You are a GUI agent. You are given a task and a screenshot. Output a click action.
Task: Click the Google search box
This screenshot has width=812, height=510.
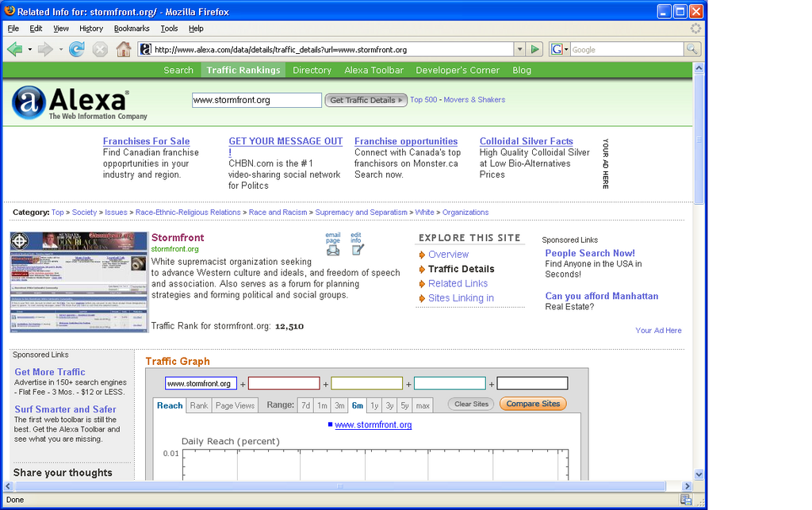click(x=626, y=49)
